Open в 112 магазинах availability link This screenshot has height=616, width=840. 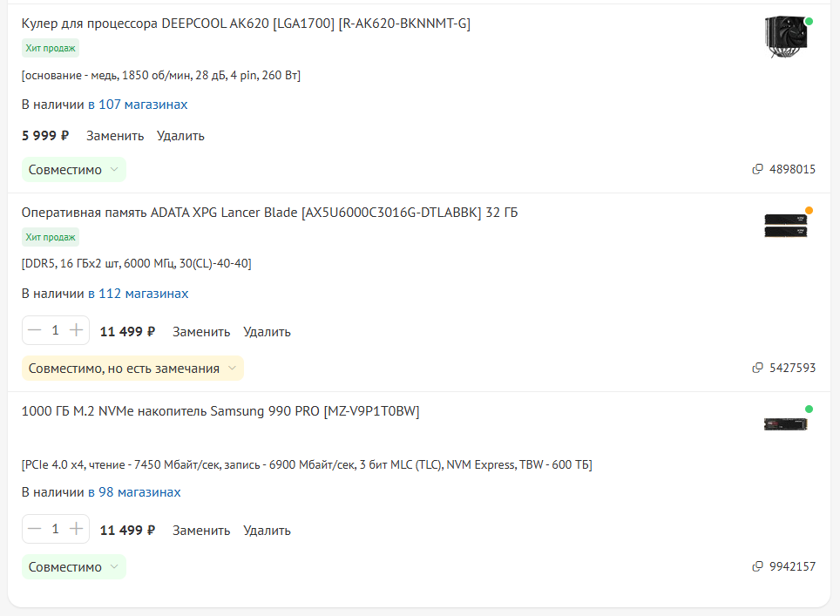click(139, 294)
